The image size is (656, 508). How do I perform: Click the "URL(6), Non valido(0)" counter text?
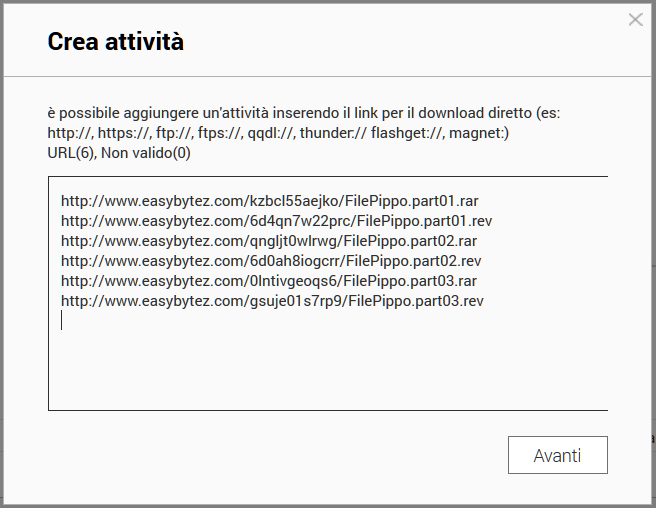119,153
